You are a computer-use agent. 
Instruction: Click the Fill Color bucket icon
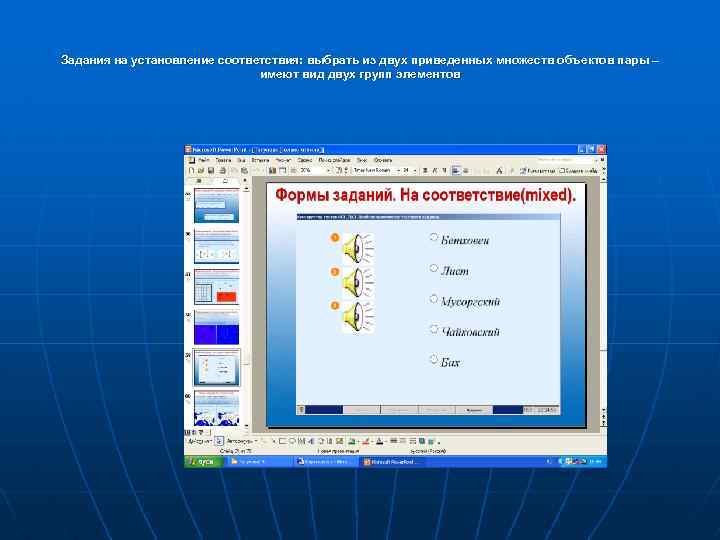(352, 441)
